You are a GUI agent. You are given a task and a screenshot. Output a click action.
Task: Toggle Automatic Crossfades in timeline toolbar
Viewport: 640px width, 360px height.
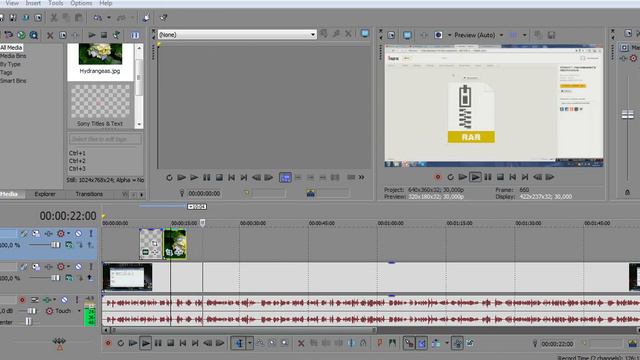422,343
